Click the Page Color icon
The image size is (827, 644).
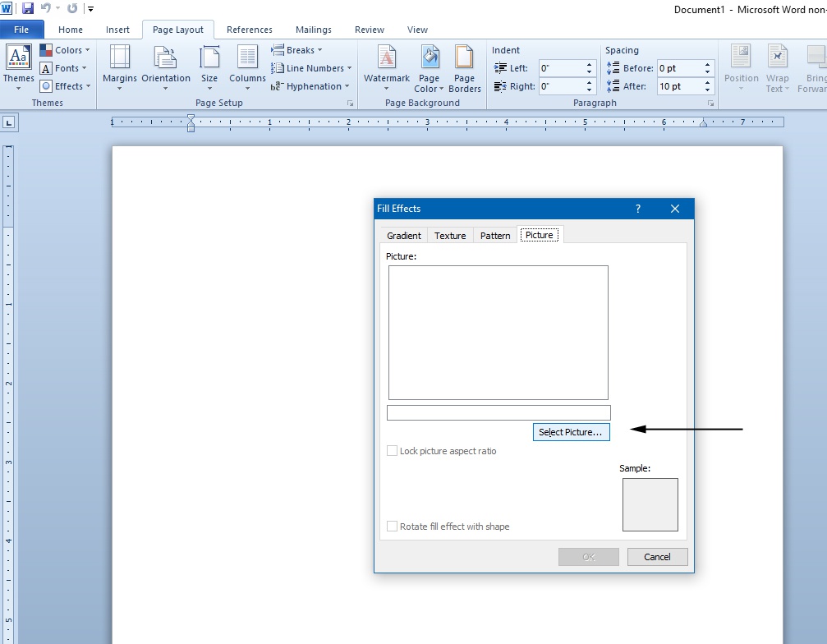(x=430, y=57)
